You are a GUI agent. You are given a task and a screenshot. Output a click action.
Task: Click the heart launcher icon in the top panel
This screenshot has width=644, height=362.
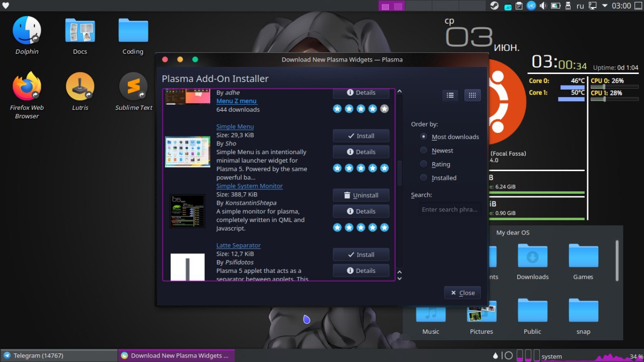6,6
